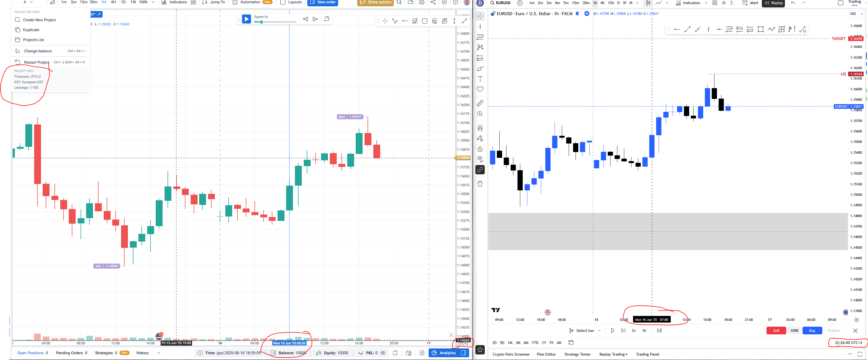Open search magnifier in left toolbar
868x360 pixels.
399,2
